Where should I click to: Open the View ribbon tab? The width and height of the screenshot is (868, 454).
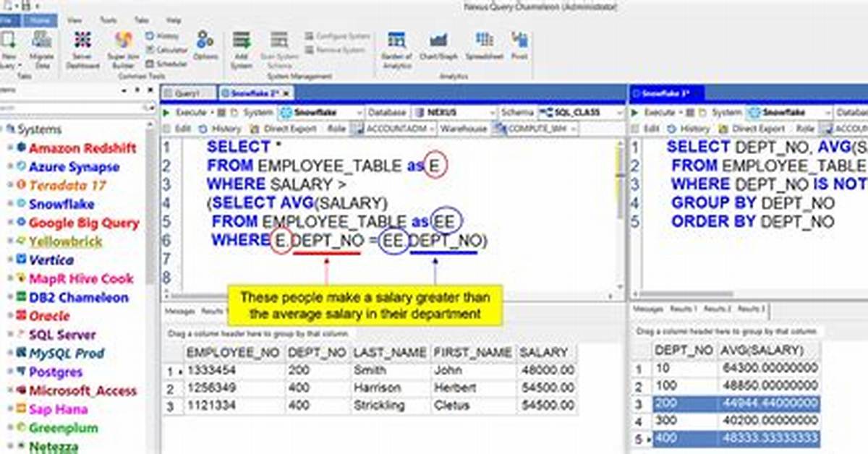[x=75, y=20]
